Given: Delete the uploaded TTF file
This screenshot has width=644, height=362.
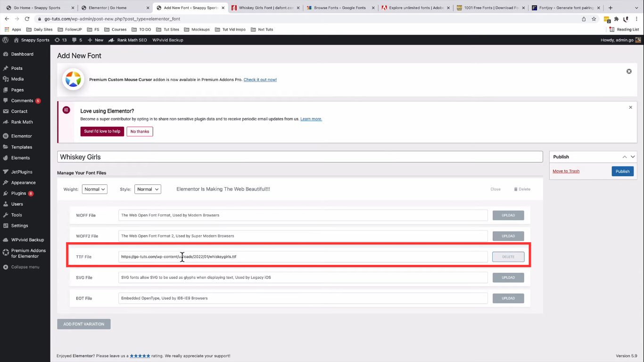Looking at the screenshot, I should (508, 257).
